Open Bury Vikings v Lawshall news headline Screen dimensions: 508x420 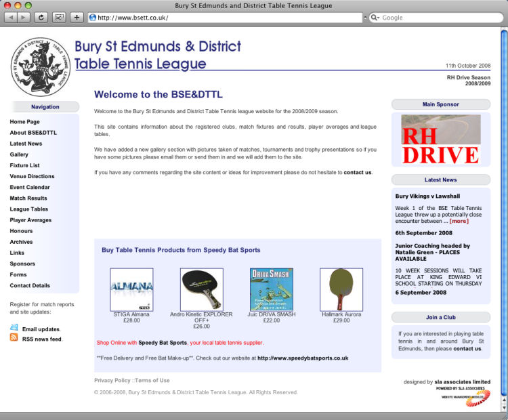[x=427, y=196]
